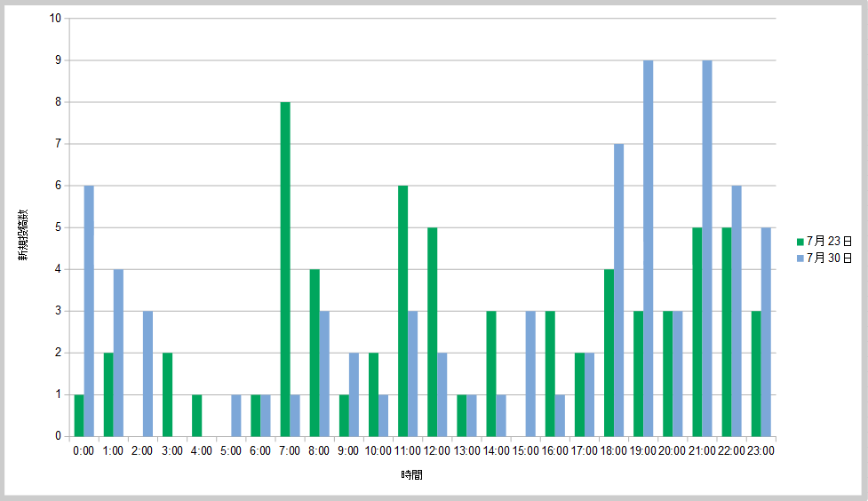Click the blue bar at 0:00
This screenshot has width=868, height=501.
(89, 311)
